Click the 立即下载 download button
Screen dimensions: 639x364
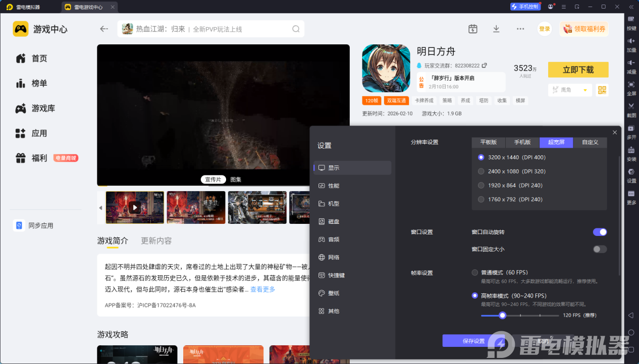click(x=578, y=70)
